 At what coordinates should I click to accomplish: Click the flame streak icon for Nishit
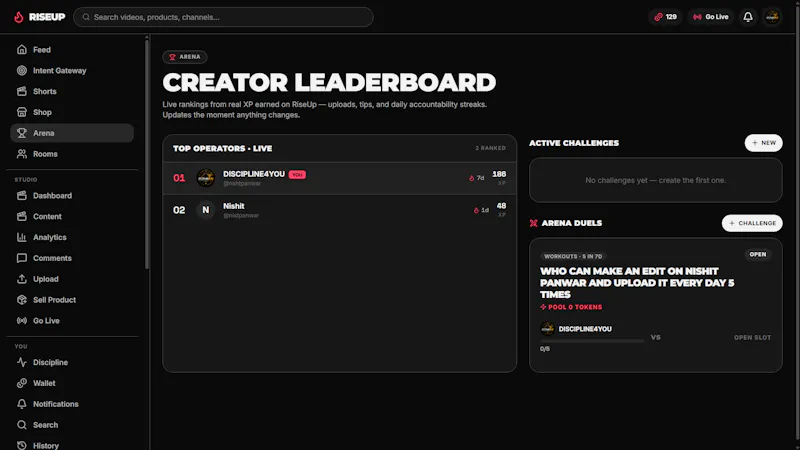(x=476, y=210)
